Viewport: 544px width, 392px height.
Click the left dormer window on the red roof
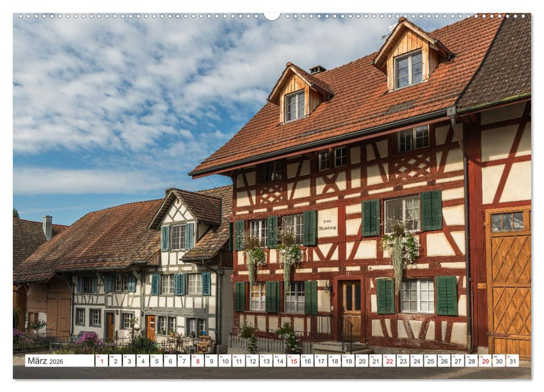pyautogui.click(x=295, y=106)
